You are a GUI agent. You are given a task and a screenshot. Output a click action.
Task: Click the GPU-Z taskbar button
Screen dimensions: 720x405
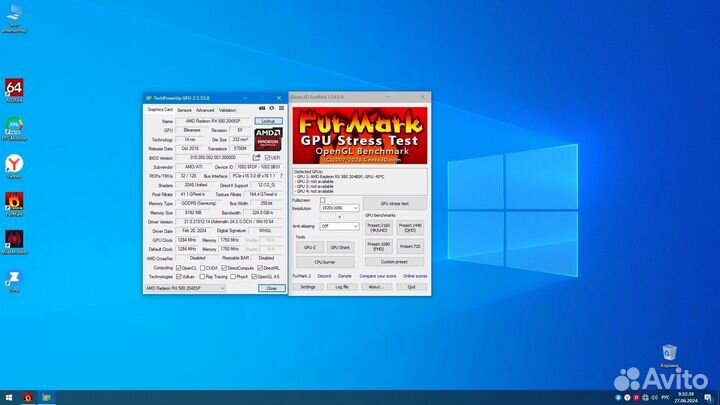tap(46, 398)
